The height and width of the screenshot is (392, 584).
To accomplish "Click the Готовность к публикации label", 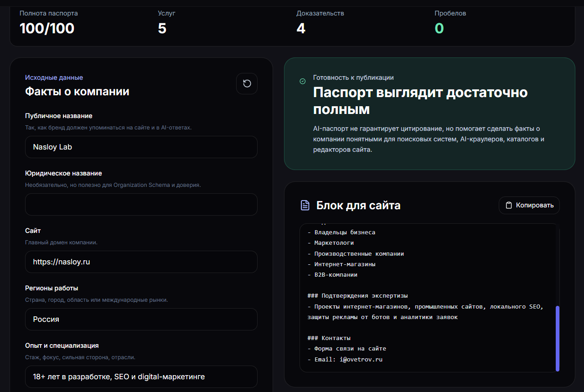I will [x=353, y=77].
